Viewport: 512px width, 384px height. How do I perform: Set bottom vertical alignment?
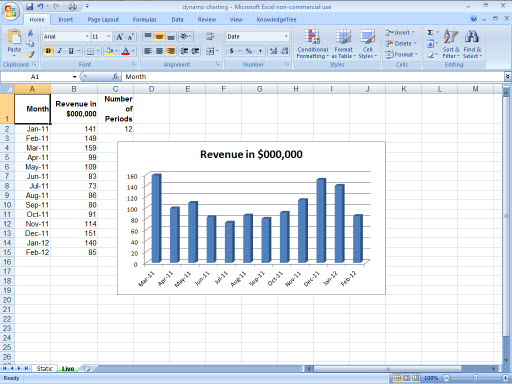[171, 36]
